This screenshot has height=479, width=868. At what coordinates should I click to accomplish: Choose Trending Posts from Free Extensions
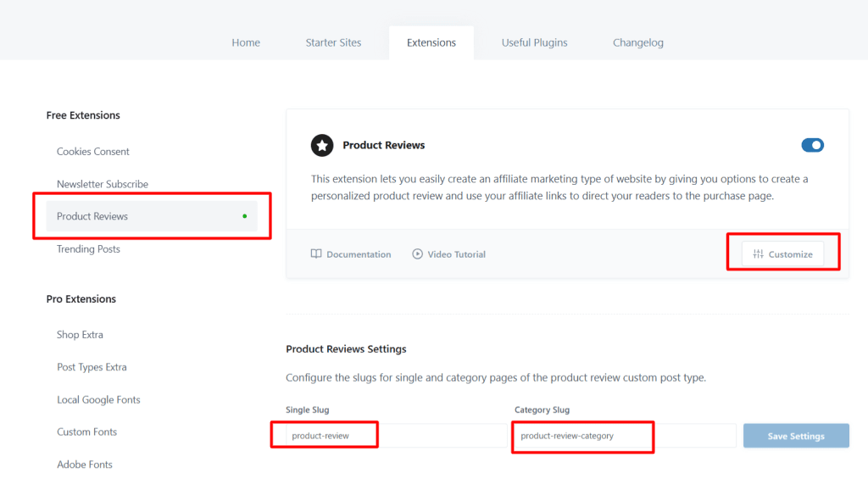tap(88, 249)
